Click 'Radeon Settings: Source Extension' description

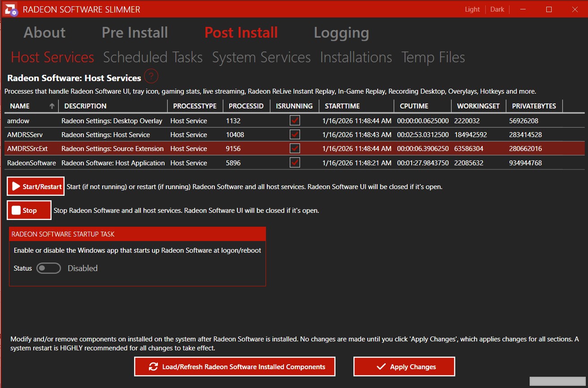[x=113, y=149]
